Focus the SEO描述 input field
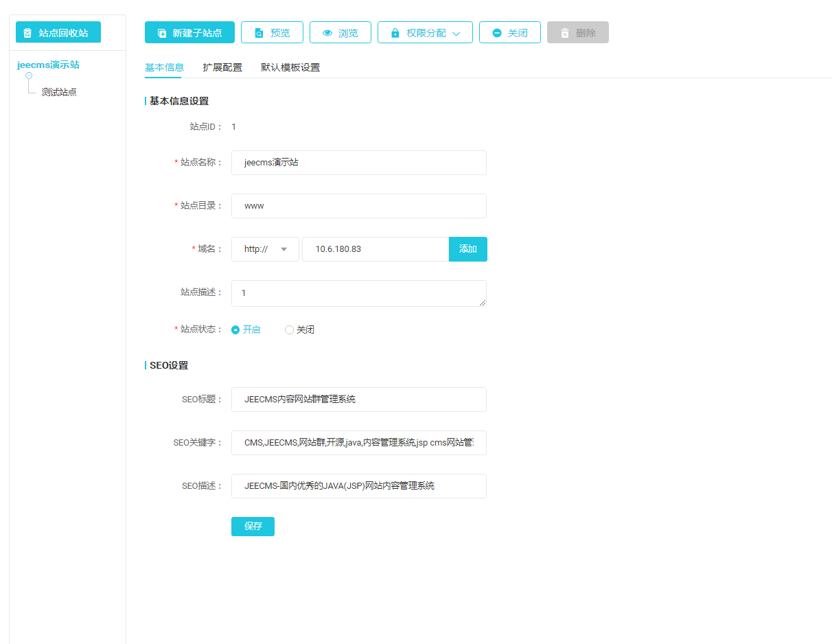The height and width of the screenshot is (644, 832). click(359, 486)
